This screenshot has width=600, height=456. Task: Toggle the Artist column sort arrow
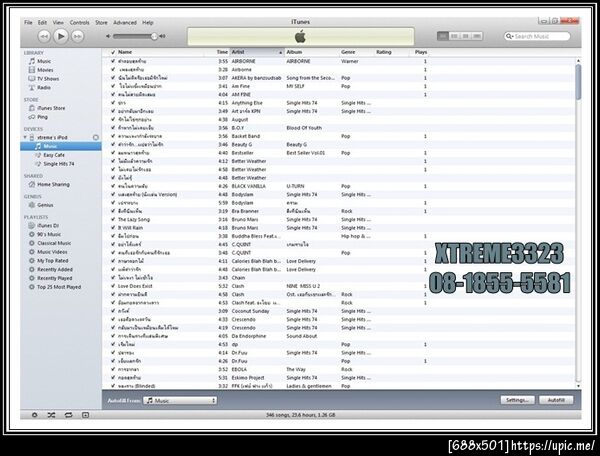point(280,52)
